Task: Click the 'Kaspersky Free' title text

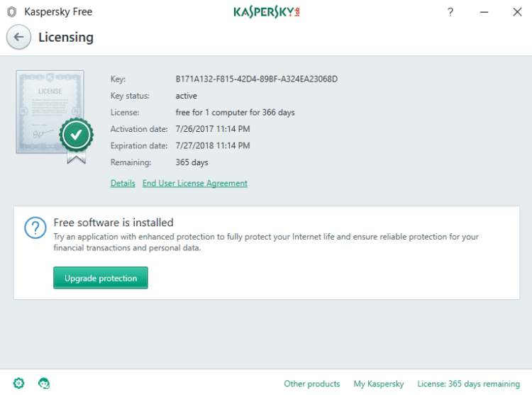Action: pyautogui.click(x=58, y=12)
